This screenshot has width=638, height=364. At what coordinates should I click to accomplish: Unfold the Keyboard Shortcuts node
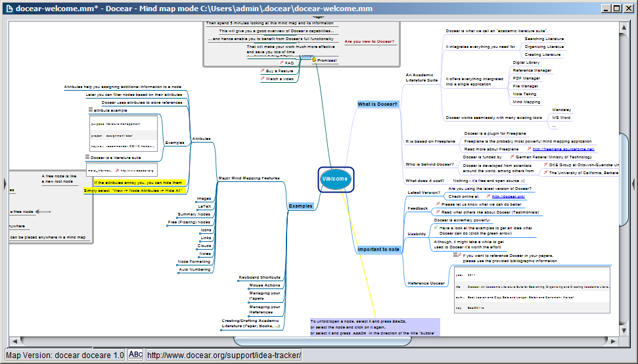(239, 281)
